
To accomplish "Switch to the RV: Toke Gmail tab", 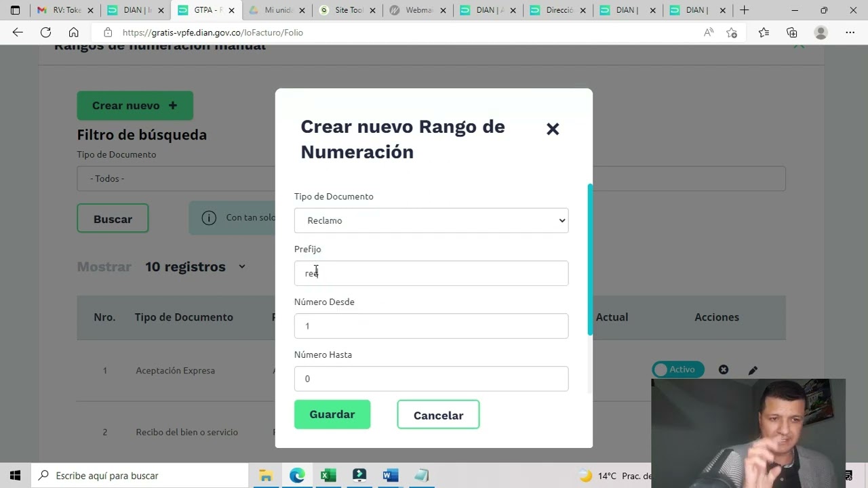I will tap(65, 10).
